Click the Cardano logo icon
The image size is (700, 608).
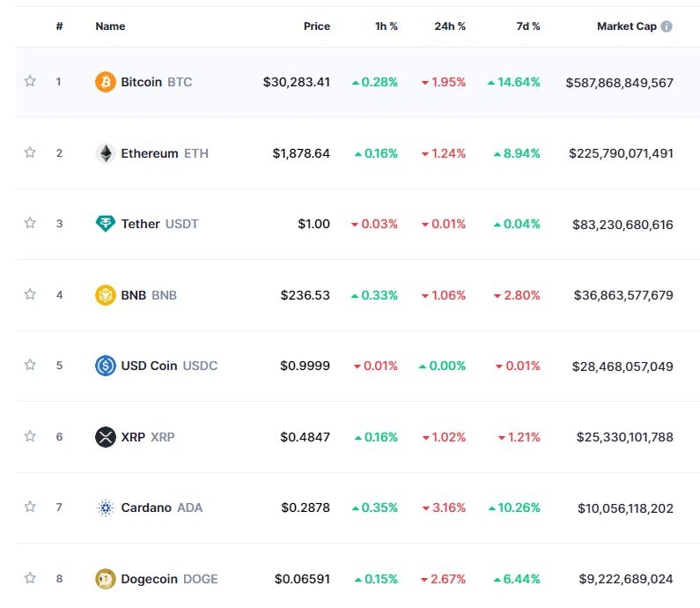pyautogui.click(x=106, y=508)
